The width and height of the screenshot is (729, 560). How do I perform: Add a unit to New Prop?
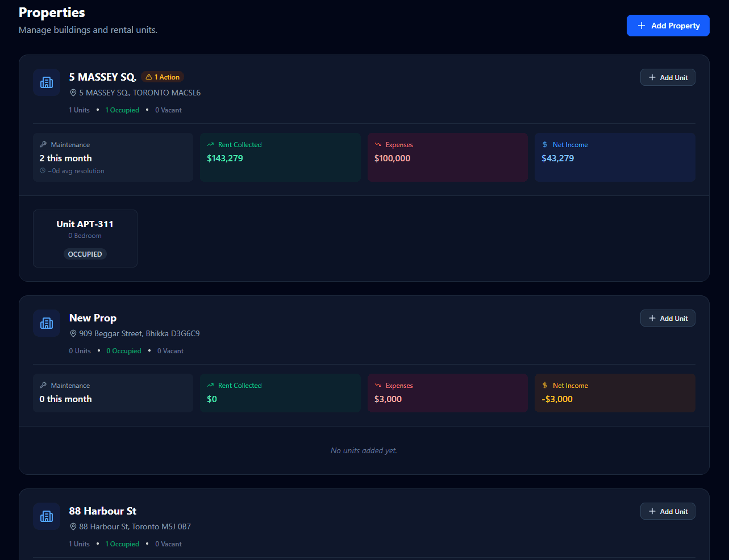click(x=668, y=319)
